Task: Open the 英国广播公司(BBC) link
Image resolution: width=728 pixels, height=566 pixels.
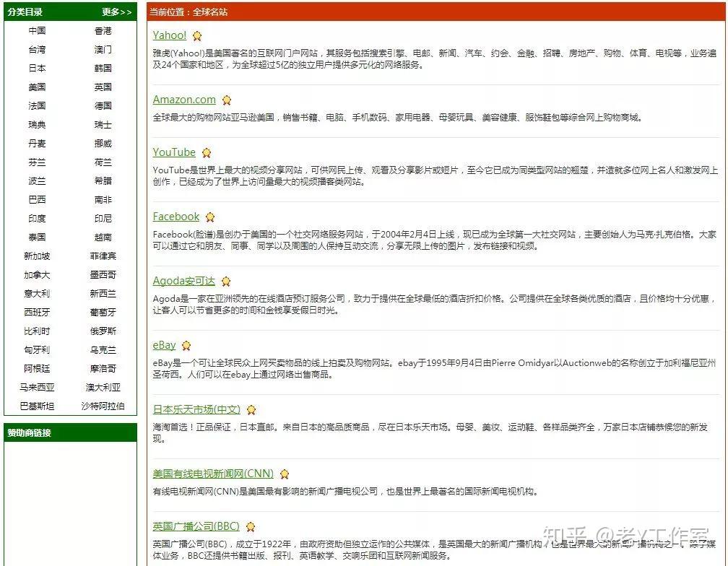Action: [196, 526]
